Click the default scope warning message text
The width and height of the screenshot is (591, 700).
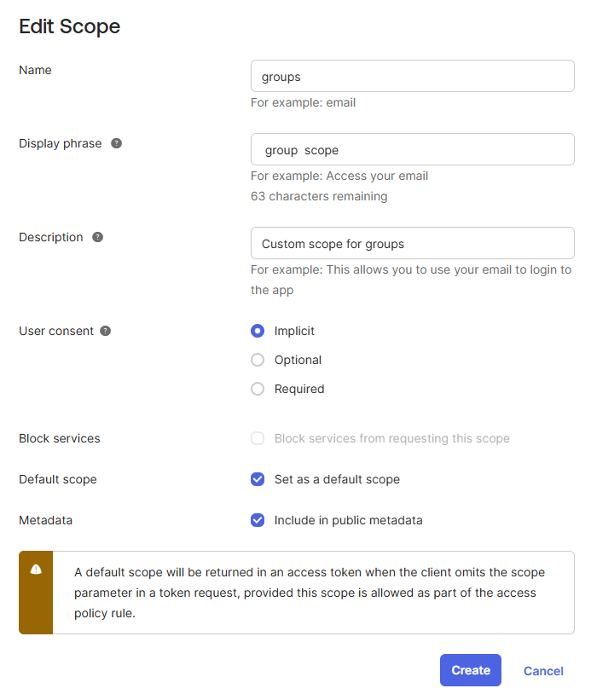click(310, 593)
